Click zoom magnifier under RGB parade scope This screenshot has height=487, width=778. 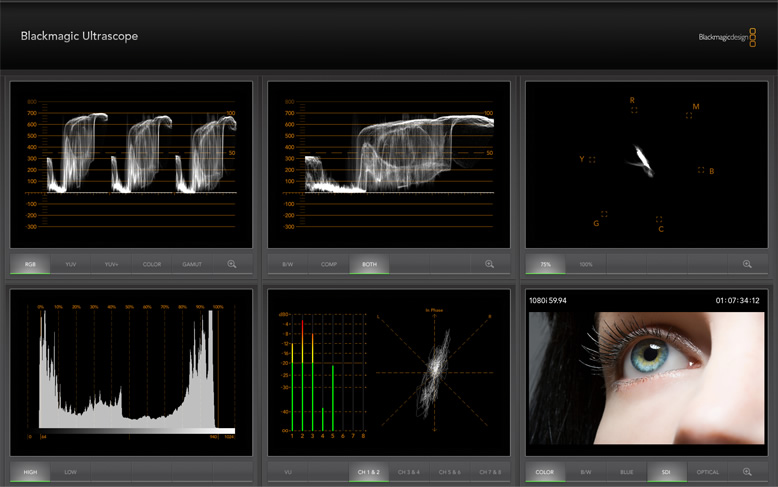[x=232, y=264]
